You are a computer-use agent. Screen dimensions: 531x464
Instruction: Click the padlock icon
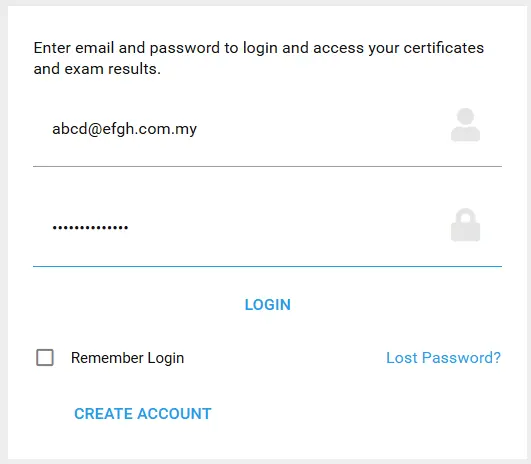pos(465,225)
